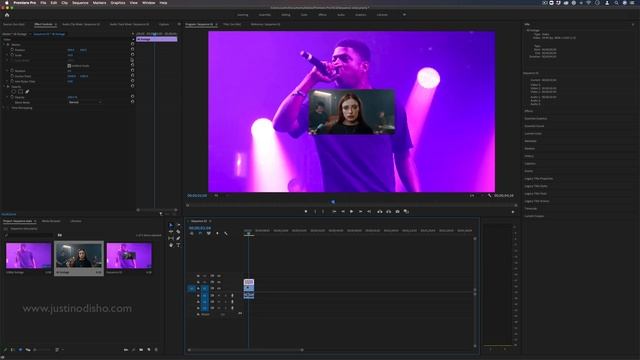This screenshot has width=640, height=360.
Task: Select the Type tool
Action: 178,245
